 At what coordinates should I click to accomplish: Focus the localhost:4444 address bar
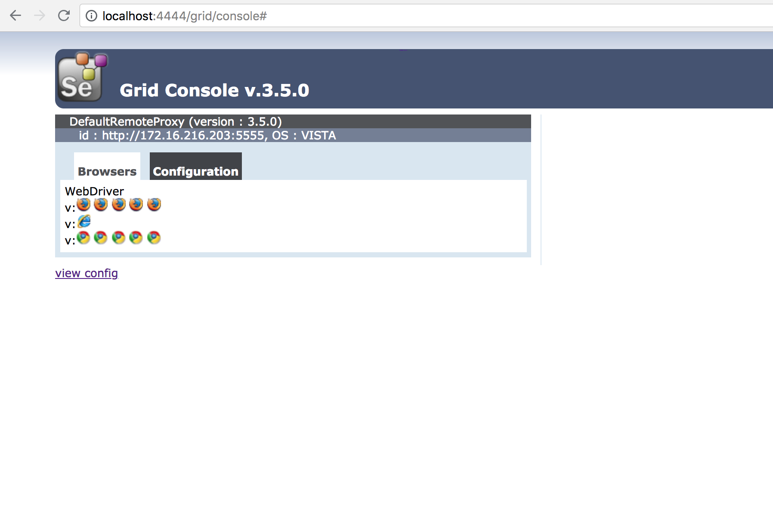426,16
